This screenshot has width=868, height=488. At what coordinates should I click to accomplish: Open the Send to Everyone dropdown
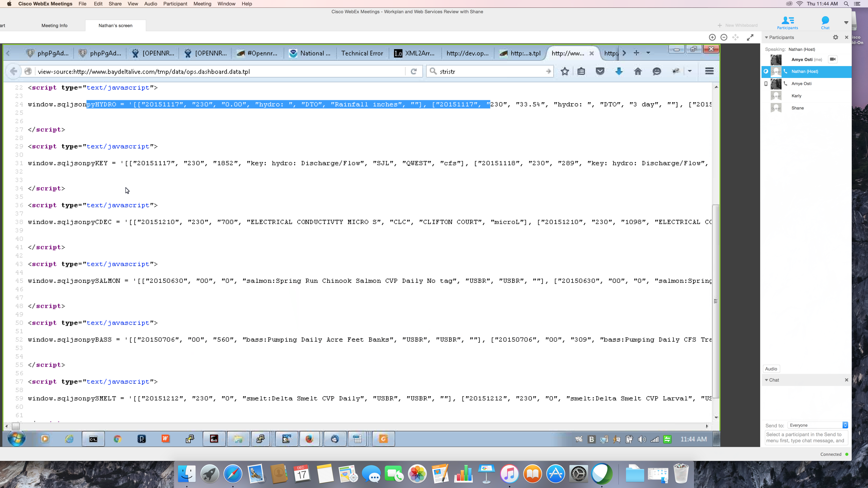[818, 425]
